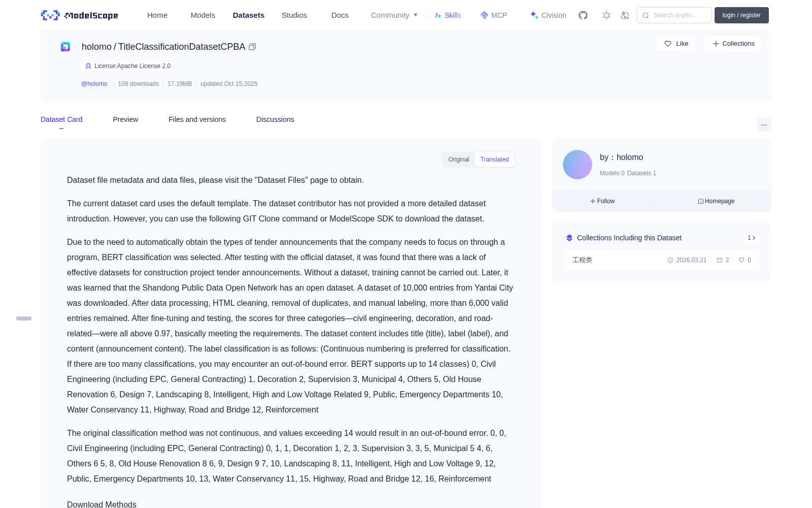Click the 'Download Methods' heading
This screenshot has height=508, width=812.
[101, 504]
